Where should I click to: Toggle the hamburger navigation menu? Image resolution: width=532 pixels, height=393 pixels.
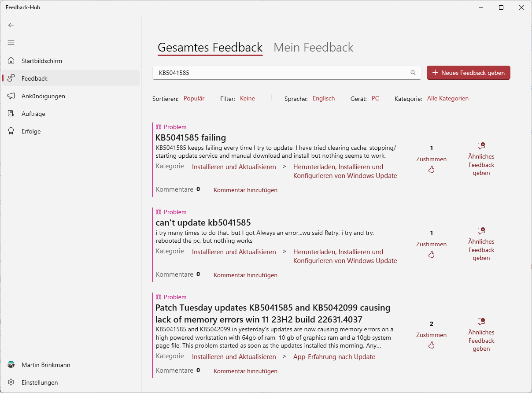pyautogui.click(x=11, y=43)
